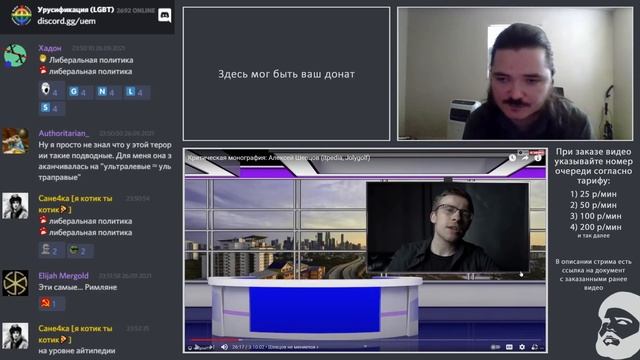Click the rainbow server avatar

coord(21,16)
